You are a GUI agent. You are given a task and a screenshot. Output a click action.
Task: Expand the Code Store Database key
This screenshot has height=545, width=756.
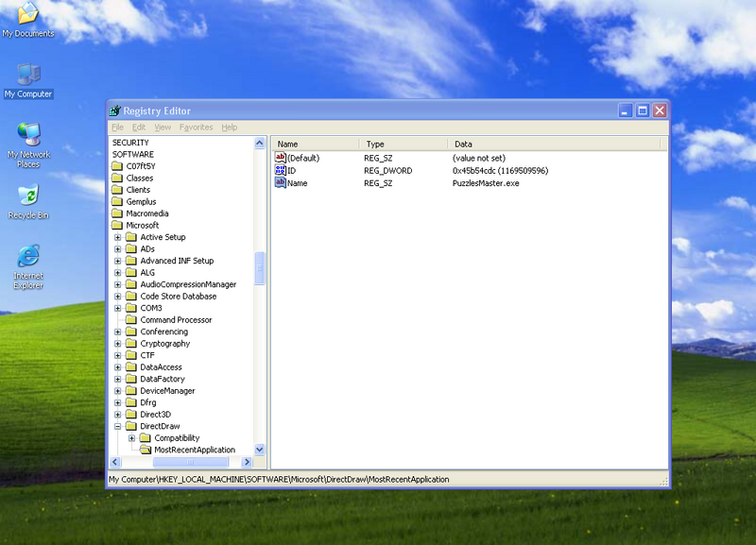coord(117,297)
